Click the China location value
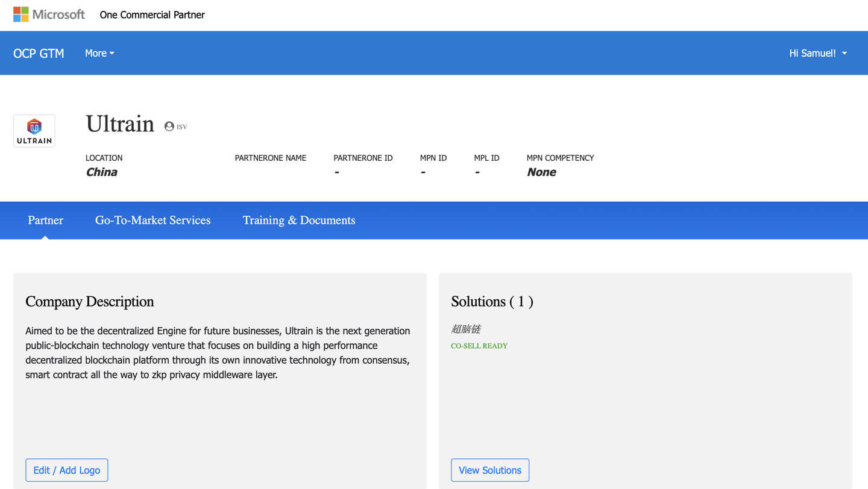Image resolution: width=868 pixels, height=489 pixels. point(101,172)
